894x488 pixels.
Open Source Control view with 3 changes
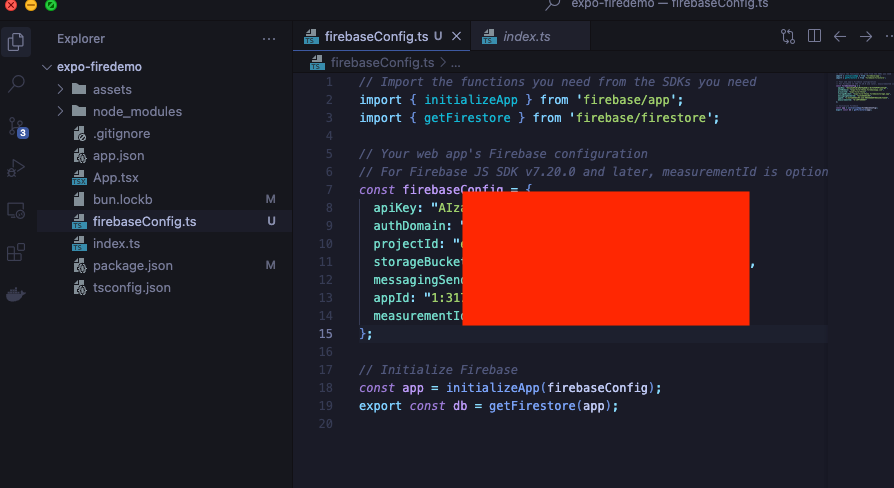coord(17,127)
